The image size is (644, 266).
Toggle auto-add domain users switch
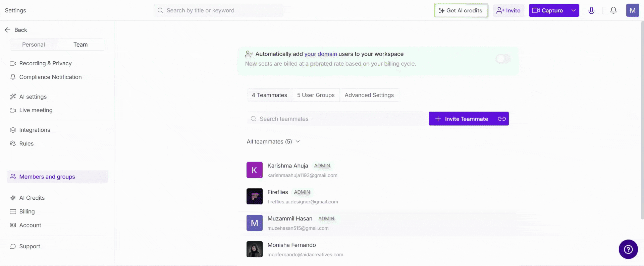[503, 59]
